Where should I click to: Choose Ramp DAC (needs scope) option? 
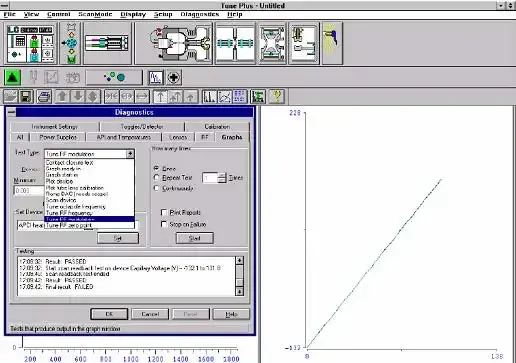tap(89, 194)
